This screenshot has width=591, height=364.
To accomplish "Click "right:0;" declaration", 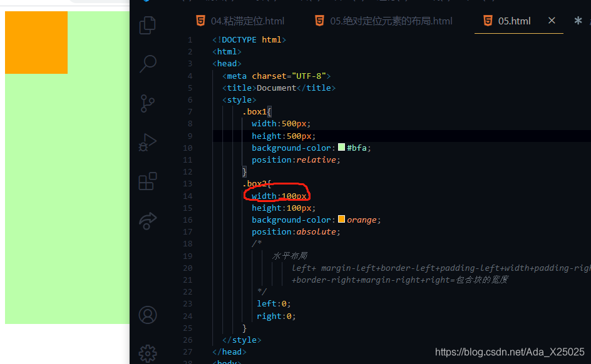I will point(276,316).
